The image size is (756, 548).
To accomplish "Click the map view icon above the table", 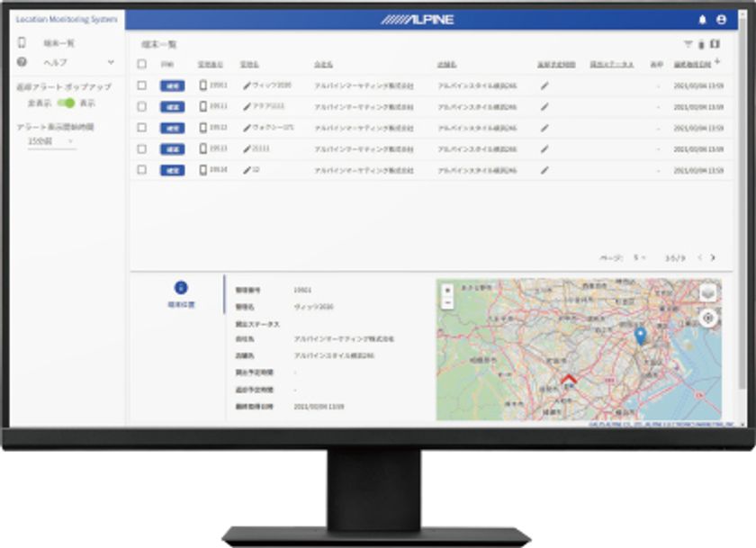I will pos(715,44).
